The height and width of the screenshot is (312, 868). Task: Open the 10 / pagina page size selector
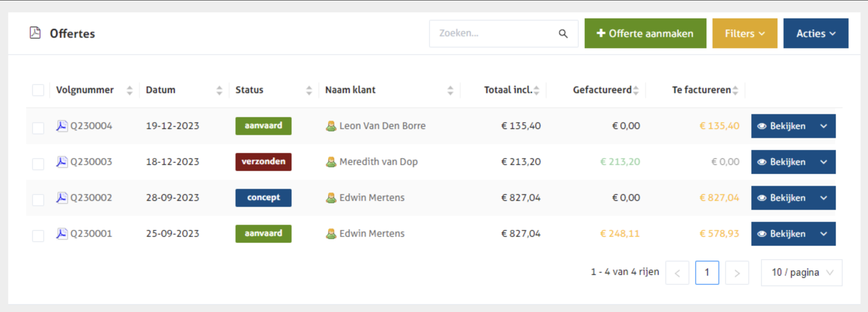801,273
